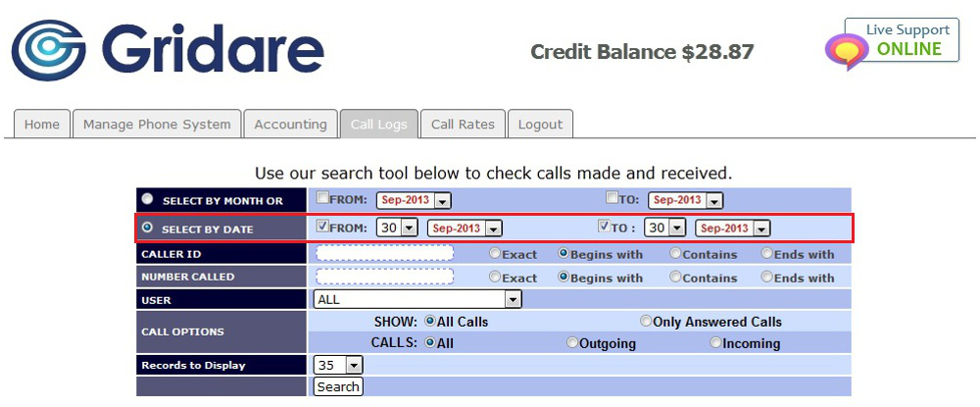Click the Logout tab
980x407 pixels.
click(540, 125)
